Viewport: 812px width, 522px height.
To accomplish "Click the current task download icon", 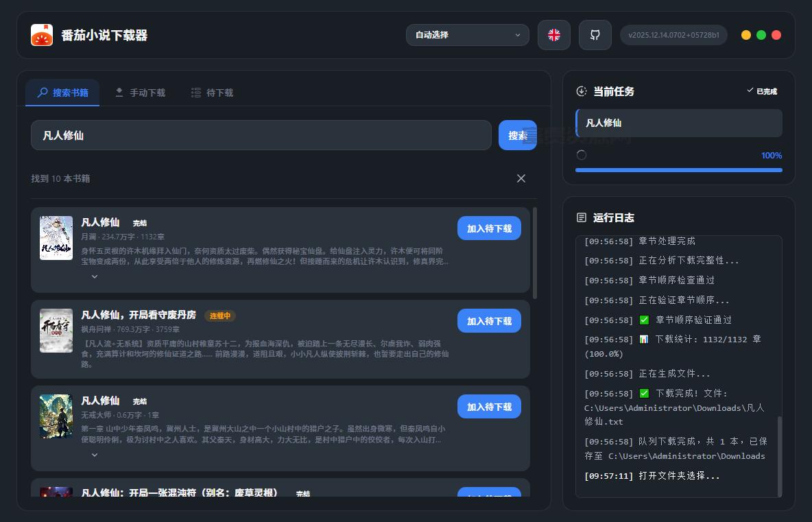I will tap(582, 91).
